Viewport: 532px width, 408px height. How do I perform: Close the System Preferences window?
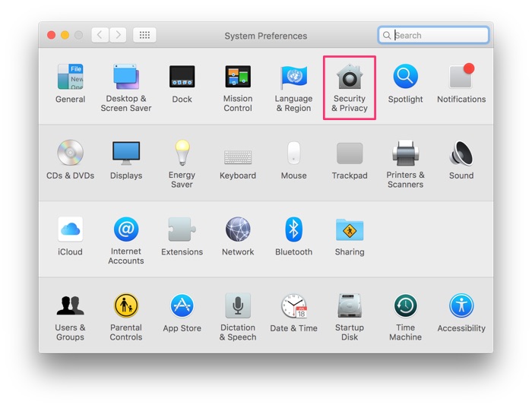(51, 35)
